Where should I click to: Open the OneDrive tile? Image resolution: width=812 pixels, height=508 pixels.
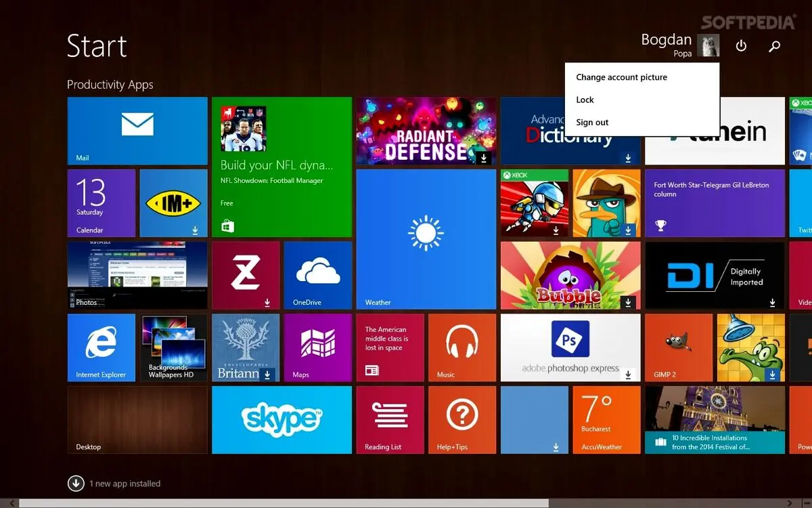(x=318, y=276)
